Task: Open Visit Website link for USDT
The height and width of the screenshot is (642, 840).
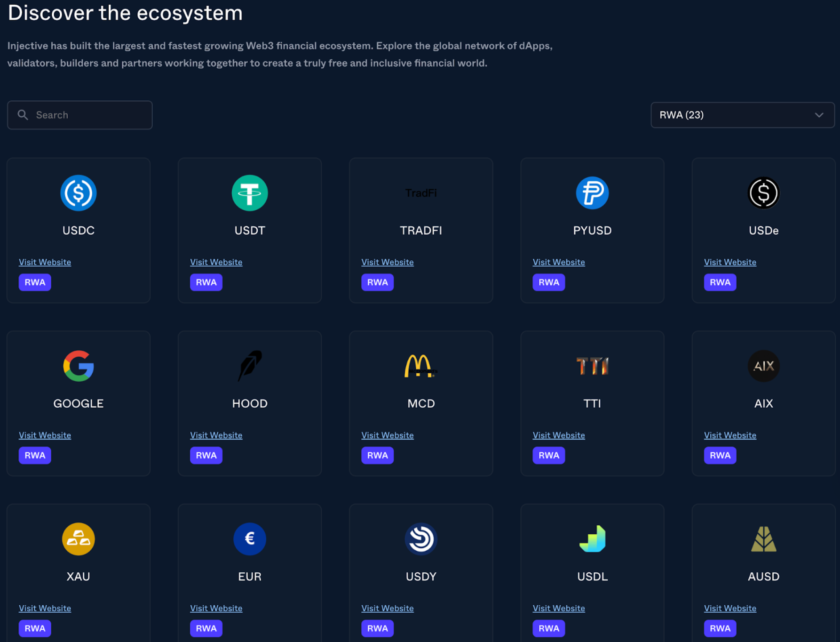Action: (216, 262)
